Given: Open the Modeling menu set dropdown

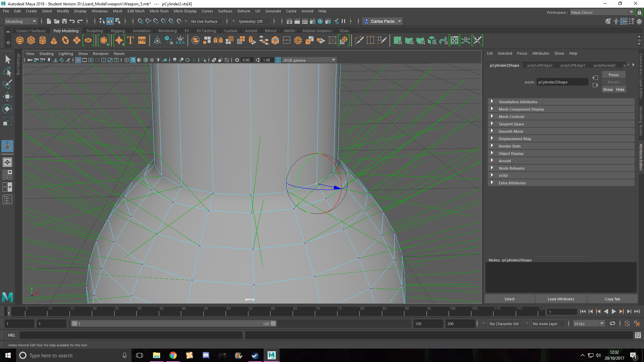Looking at the screenshot, I should [21, 21].
